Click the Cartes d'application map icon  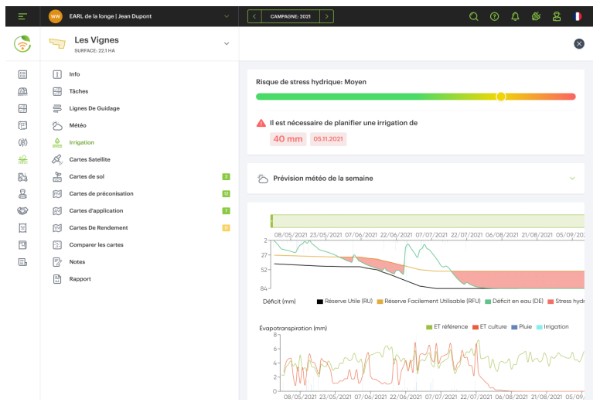[57, 211]
